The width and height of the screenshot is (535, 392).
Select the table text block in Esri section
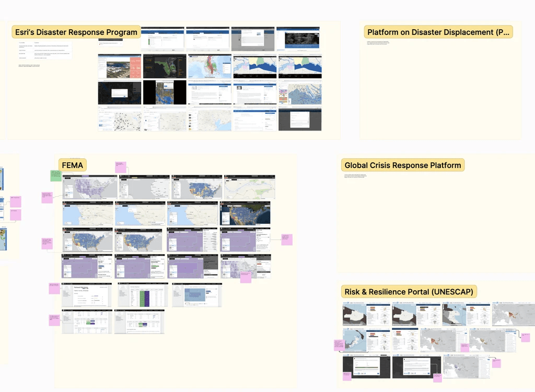tap(44, 51)
